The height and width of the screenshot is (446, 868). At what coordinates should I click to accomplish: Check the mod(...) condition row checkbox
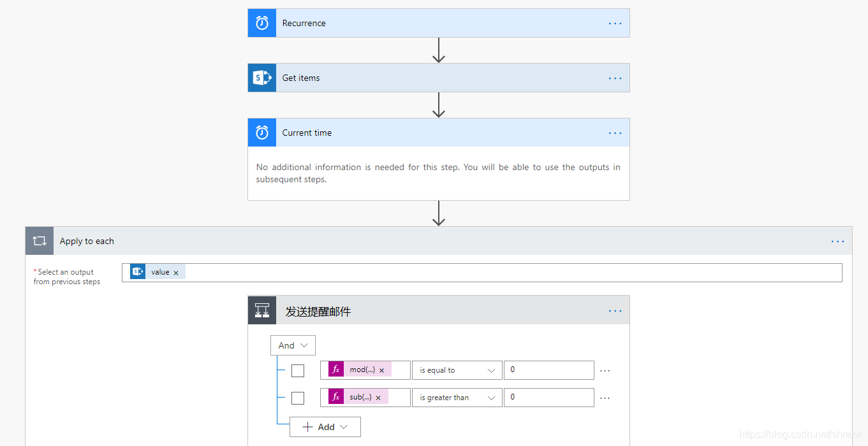coord(298,370)
